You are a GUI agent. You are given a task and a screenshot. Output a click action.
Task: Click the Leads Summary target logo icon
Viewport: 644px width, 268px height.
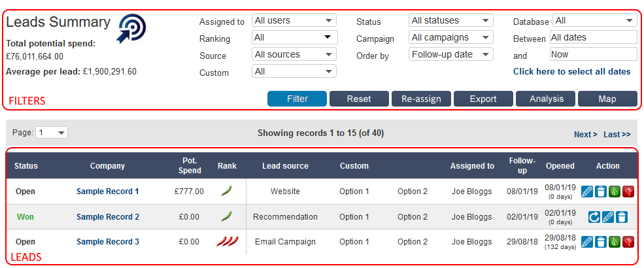coord(131,29)
